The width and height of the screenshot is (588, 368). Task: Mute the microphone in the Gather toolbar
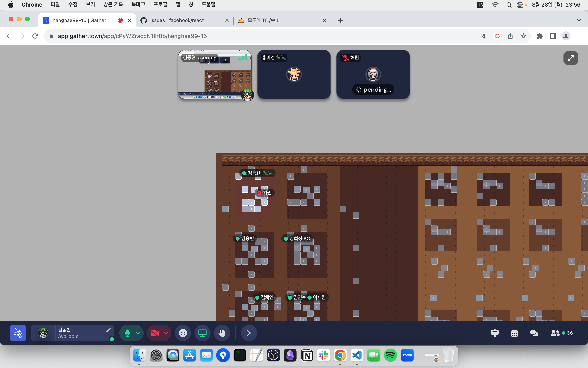[x=127, y=333]
